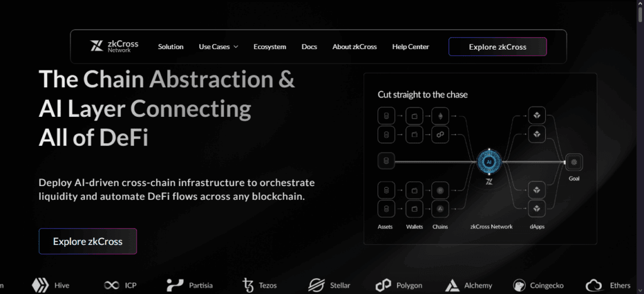Click the 'Chains' diagram label
Screen dimensions: 644x294
(440, 227)
